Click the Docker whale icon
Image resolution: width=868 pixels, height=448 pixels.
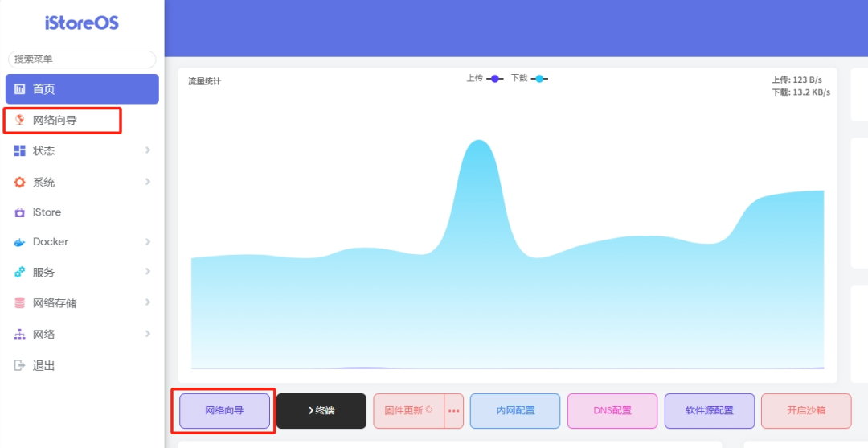click(x=20, y=242)
